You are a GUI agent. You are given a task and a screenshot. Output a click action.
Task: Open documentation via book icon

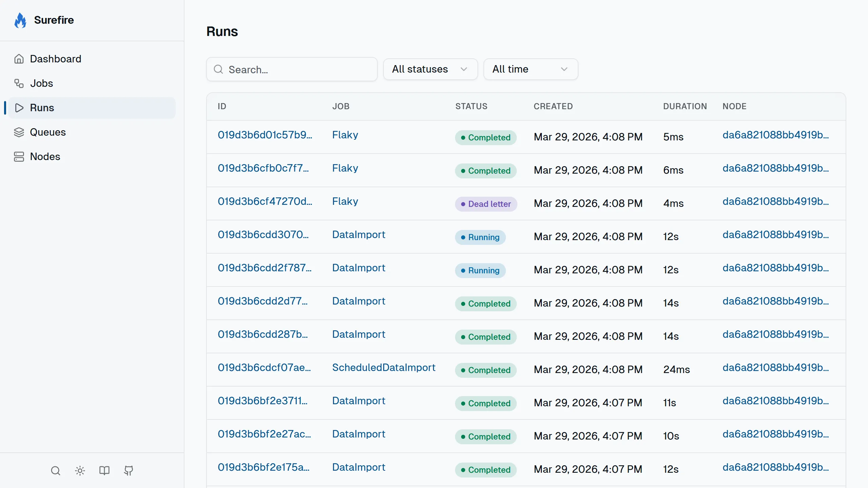(104, 471)
